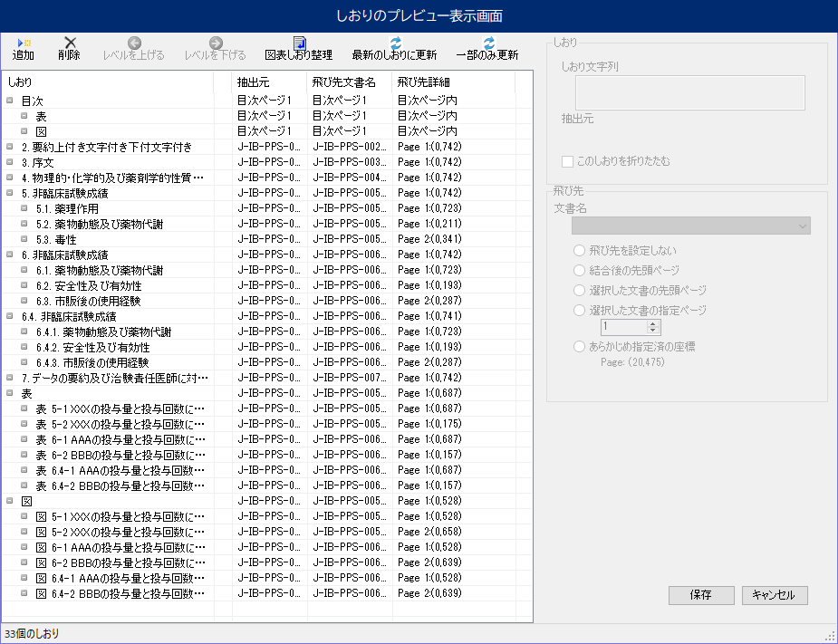Click the page number input field
The height and width of the screenshot is (644, 838).
click(623, 327)
